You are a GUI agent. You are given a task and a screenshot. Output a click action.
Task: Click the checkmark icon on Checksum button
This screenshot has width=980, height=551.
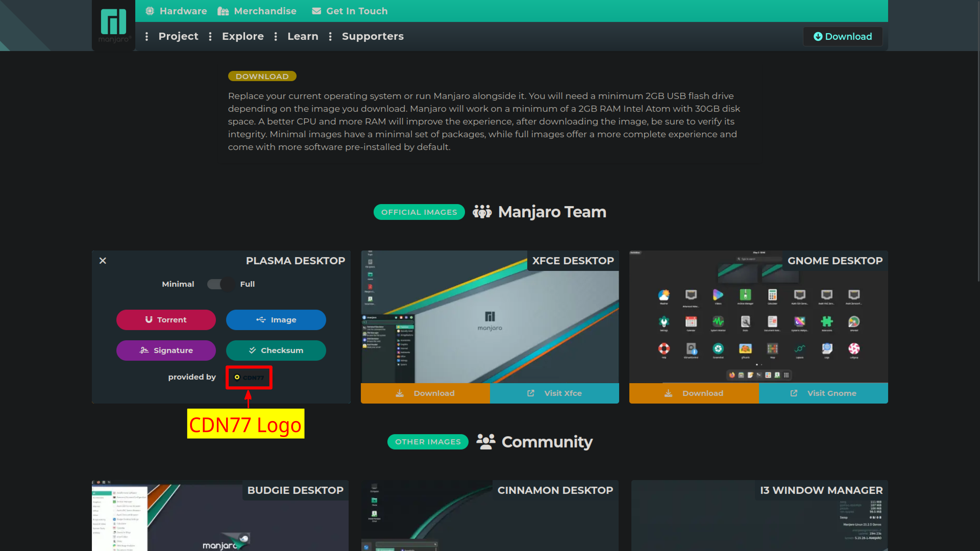pyautogui.click(x=252, y=350)
